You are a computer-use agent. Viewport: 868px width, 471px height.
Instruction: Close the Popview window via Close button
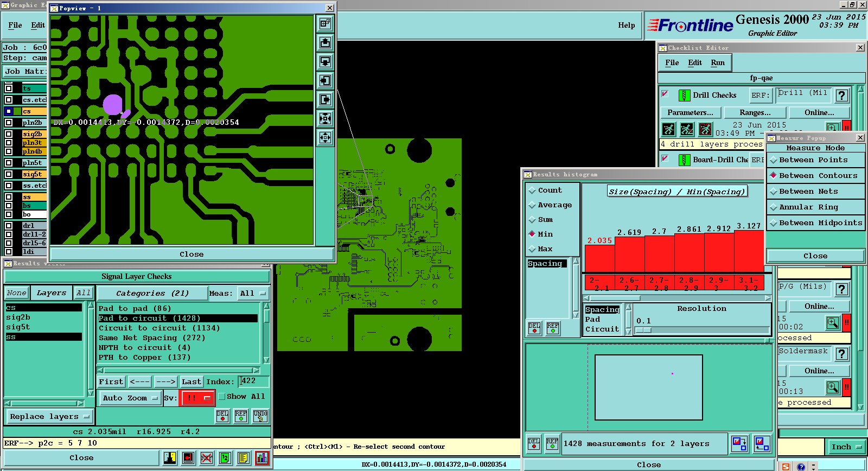(x=192, y=254)
